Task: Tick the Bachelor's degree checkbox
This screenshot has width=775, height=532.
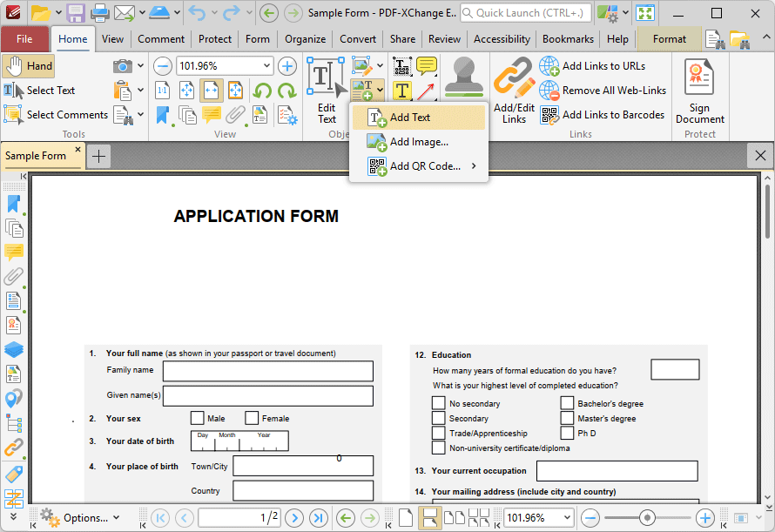Action: [x=567, y=403]
